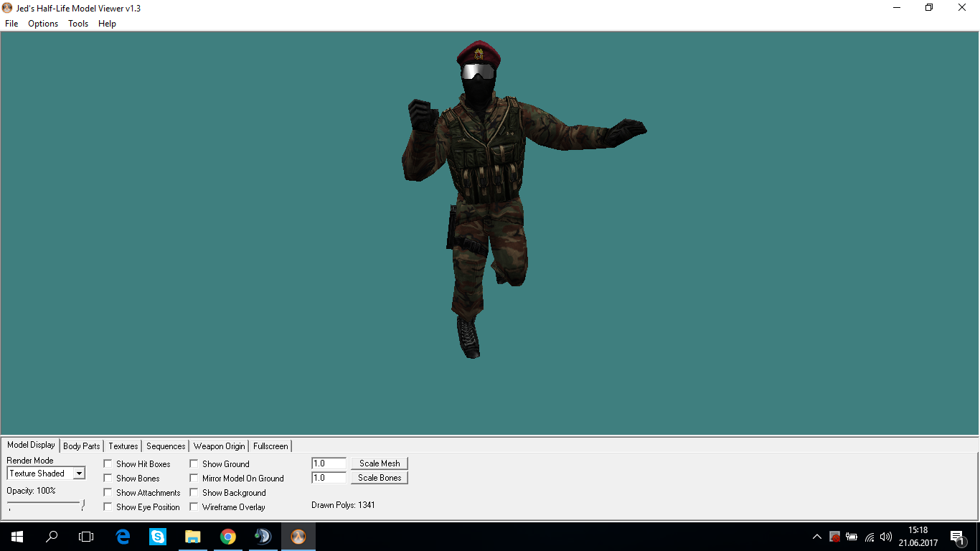
Task: Enable Show Attachments checkbox
Action: tap(108, 493)
